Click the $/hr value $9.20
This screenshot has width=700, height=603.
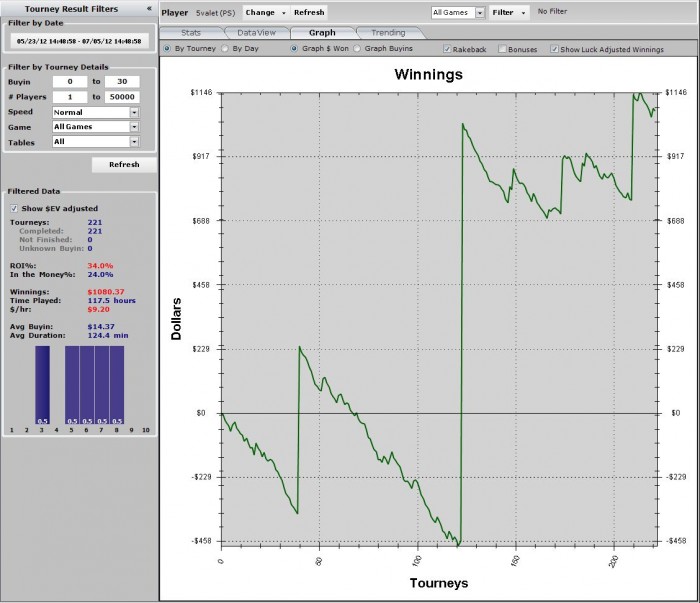click(x=98, y=309)
